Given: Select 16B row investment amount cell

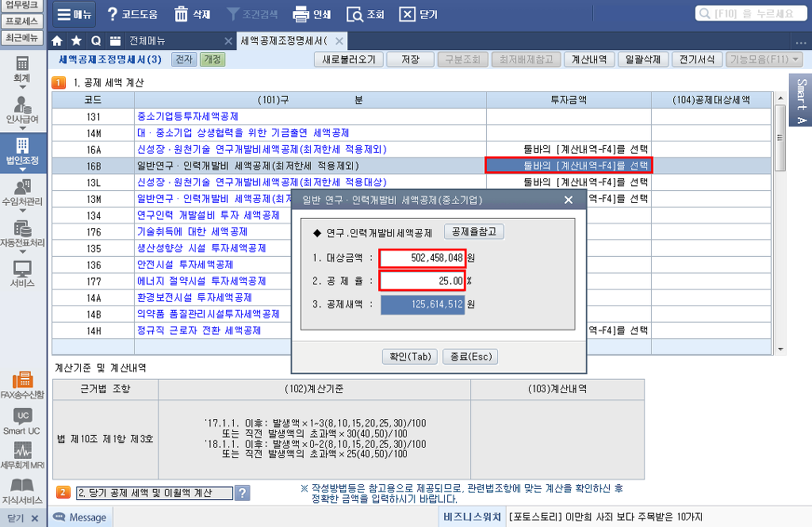Looking at the screenshot, I should [x=569, y=166].
